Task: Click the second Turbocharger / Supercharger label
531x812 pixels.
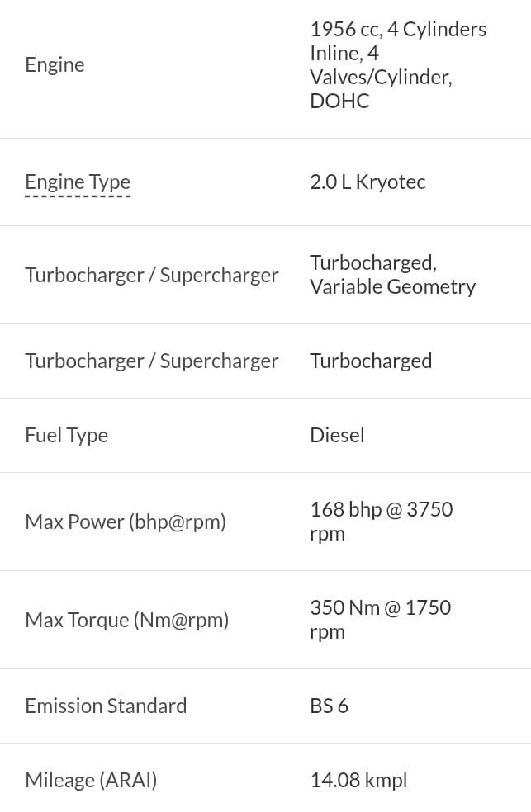Action: pyautogui.click(x=152, y=361)
